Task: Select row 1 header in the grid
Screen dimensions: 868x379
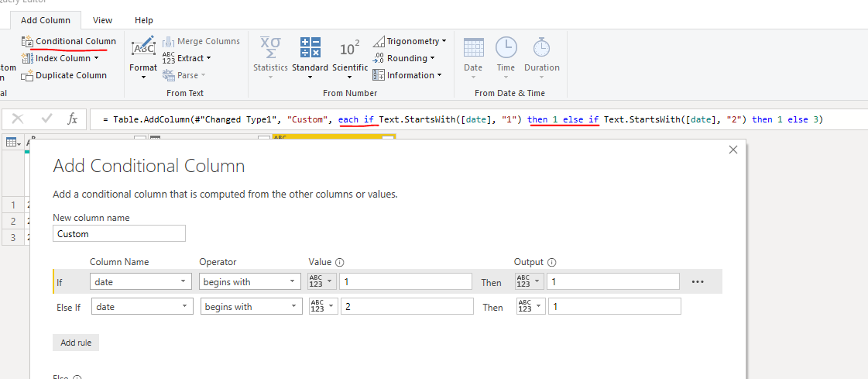Action: pyautogui.click(x=12, y=205)
